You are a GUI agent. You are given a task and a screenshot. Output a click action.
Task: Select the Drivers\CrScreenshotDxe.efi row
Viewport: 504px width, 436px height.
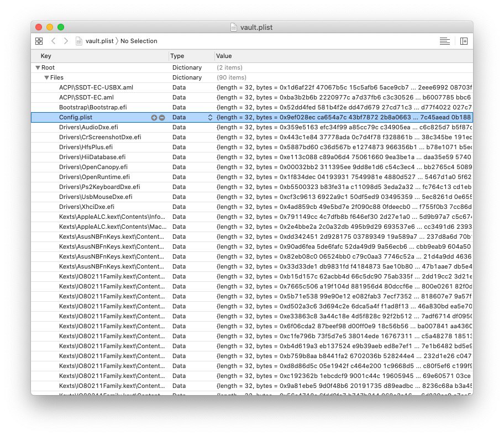click(251, 137)
